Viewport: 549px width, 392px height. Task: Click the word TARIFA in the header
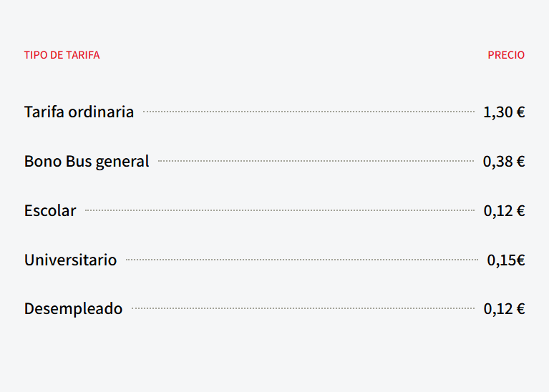(83, 55)
